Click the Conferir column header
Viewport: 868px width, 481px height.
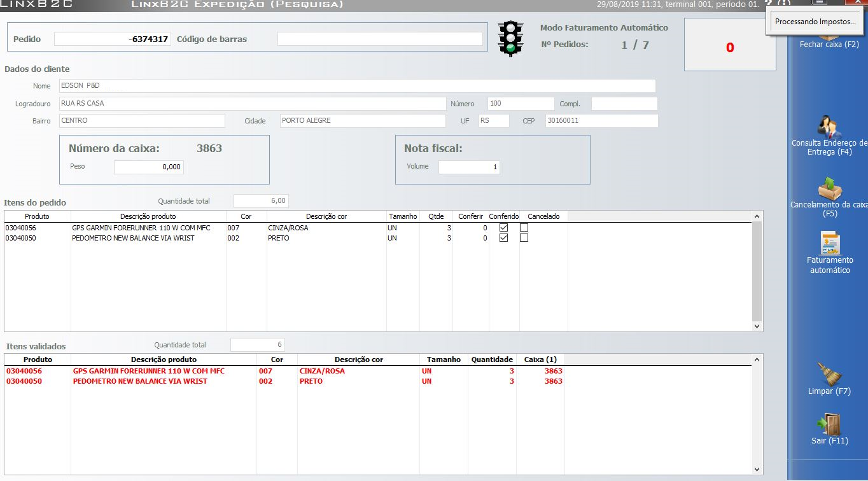click(471, 216)
